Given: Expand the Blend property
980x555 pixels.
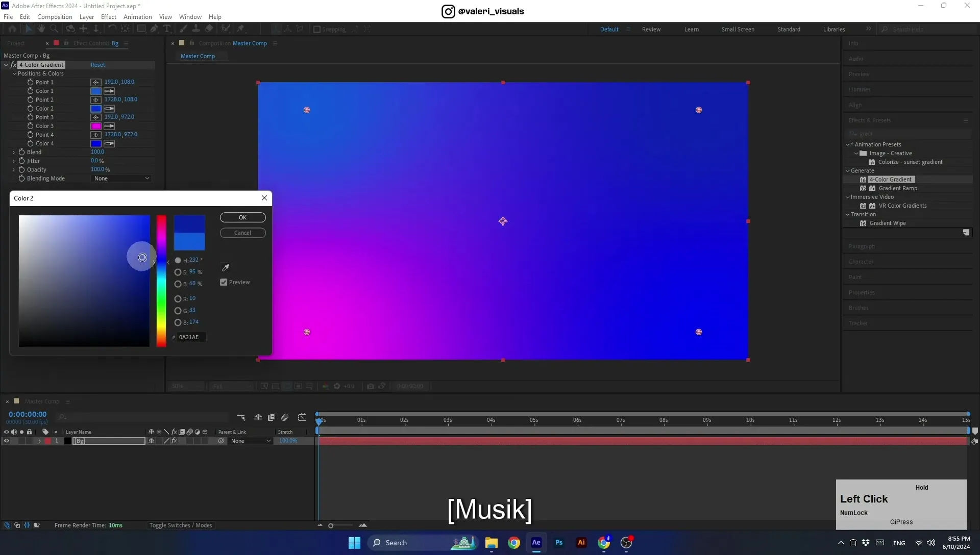Looking at the screenshot, I should pos(14,152).
